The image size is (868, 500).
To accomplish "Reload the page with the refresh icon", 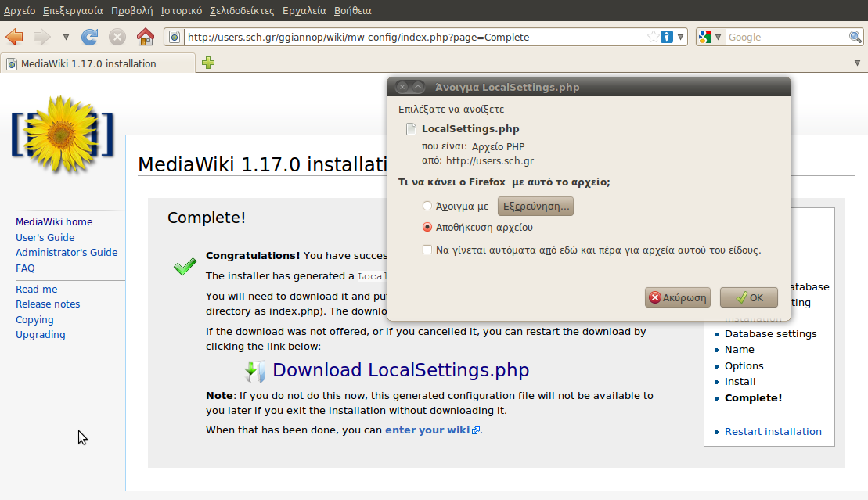I will 89,37.
